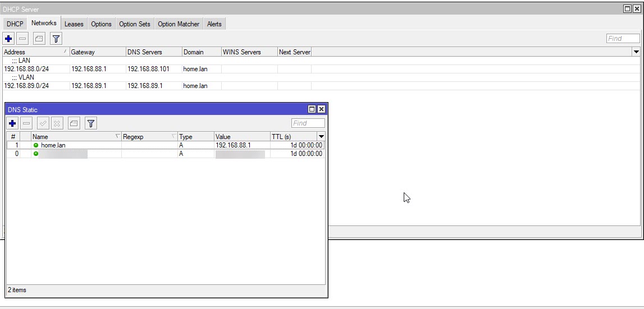Open the DHCP Server column selector dropdown

click(x=636, y=52)
